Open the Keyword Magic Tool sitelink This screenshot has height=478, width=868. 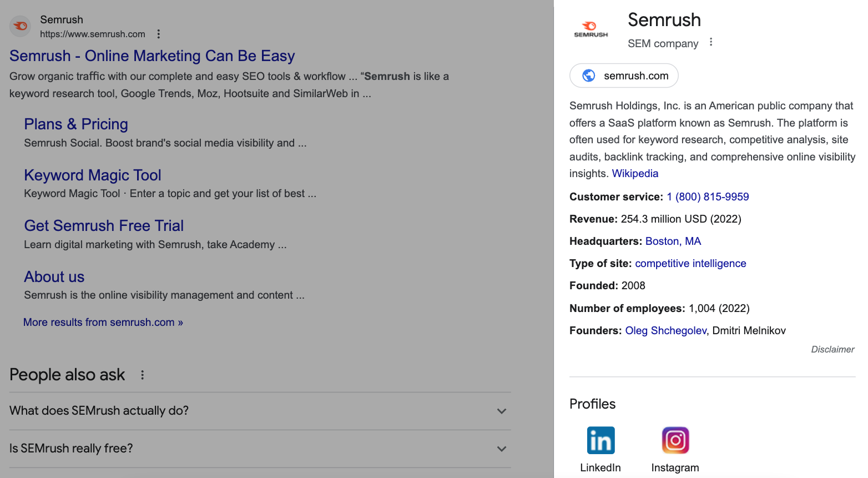[x=93, y=175]
